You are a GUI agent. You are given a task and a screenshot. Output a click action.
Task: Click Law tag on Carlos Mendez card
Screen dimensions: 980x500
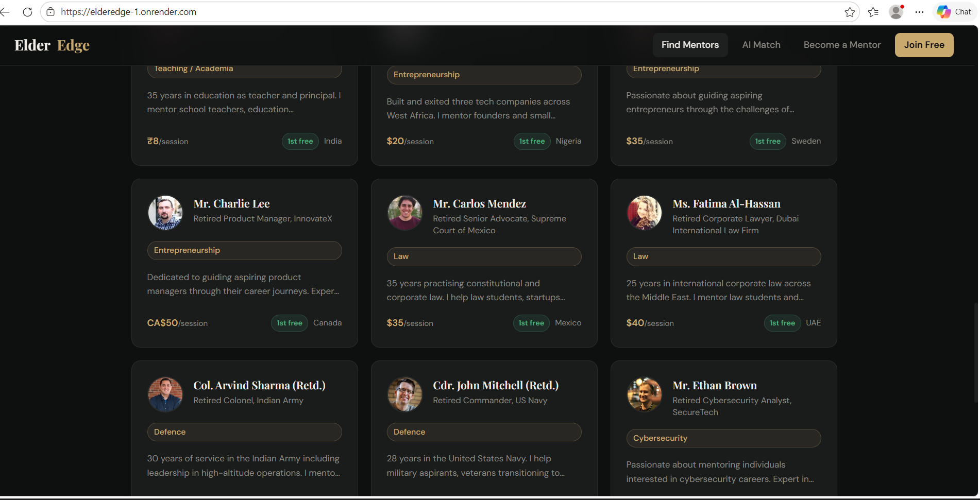point(484,256)
